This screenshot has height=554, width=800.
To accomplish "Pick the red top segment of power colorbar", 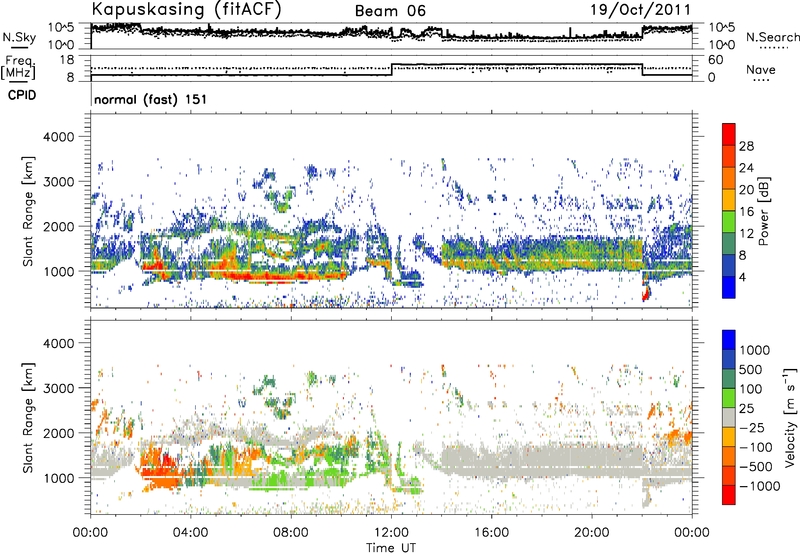I will pos(729,134).
